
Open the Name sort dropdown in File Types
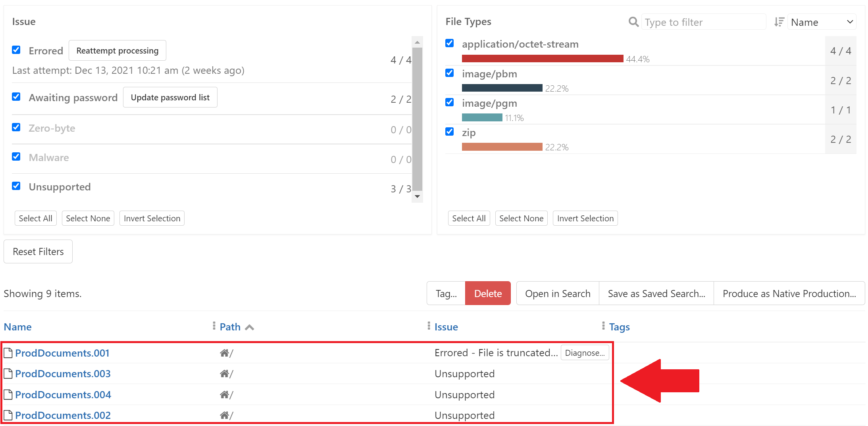click(x=822, y=22)
